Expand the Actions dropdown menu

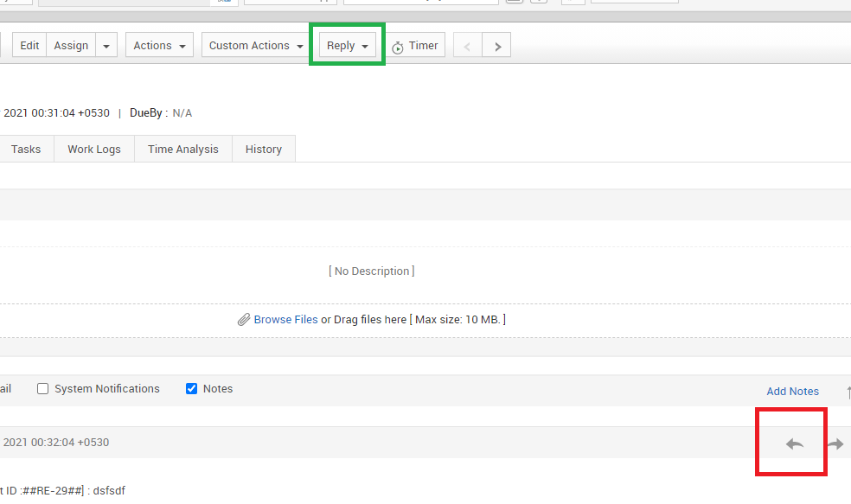tap(159, 46)
